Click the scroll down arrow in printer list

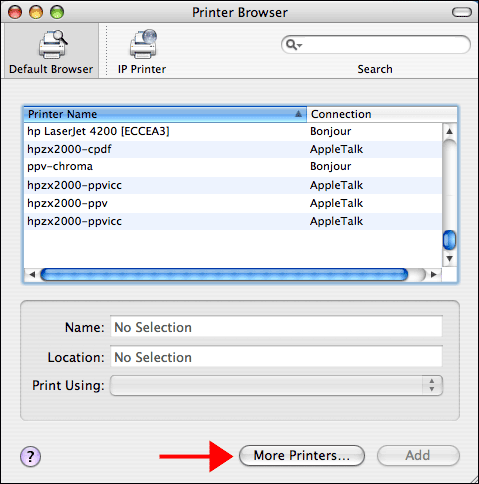tap(449, 258)
